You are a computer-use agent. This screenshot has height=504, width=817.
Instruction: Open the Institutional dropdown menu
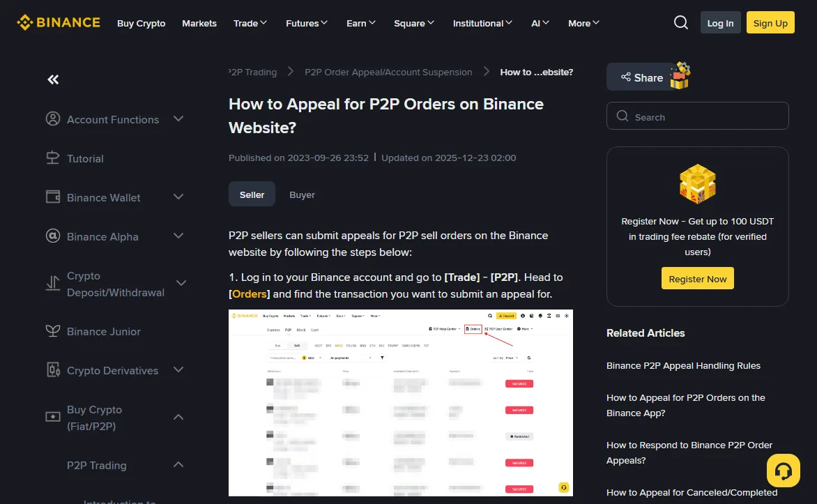[482, 23]
